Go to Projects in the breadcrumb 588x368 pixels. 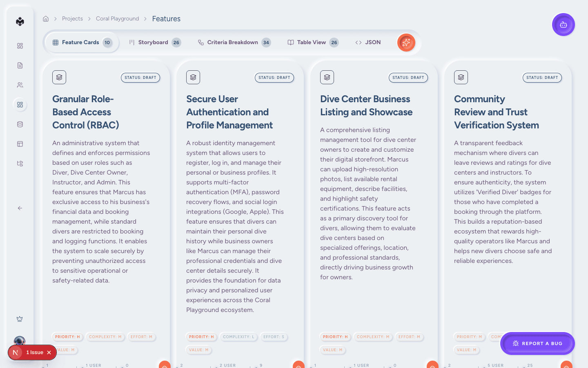pyautogui.click(x=72, y=19)
